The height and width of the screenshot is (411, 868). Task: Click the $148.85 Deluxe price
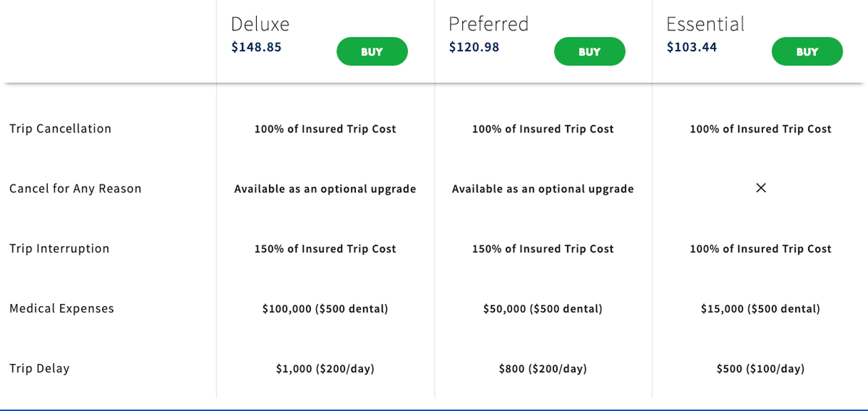point(256,48)
